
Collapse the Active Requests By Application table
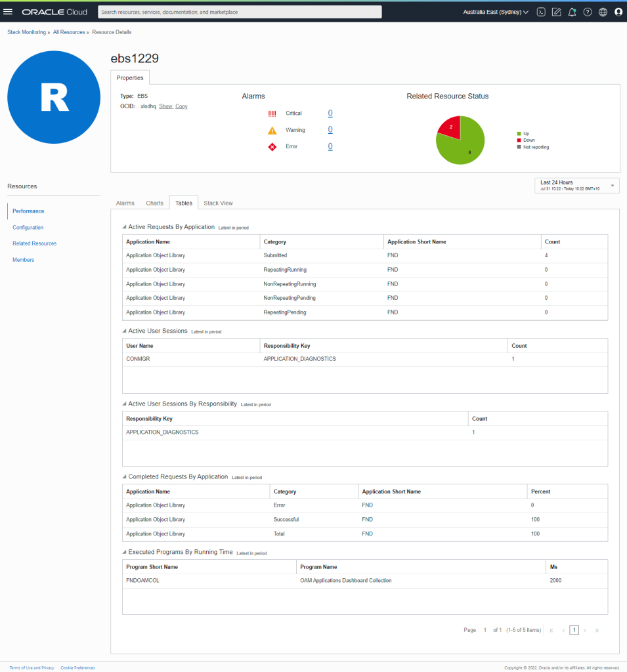(x=125, y=227)
